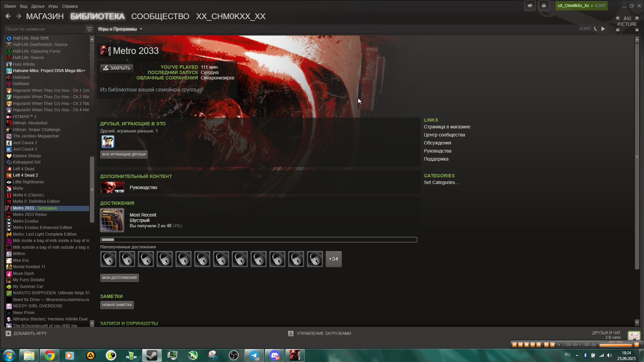Open the Страница в магазине link
This screenshot has height=362, width=644.
(x=447, y=127)
